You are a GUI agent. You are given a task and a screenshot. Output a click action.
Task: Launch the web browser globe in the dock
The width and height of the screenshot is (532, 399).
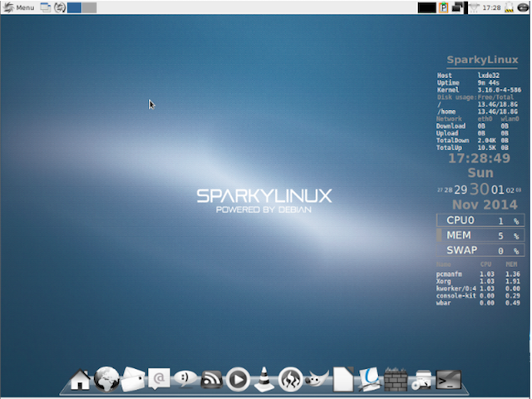(x=106, y=379)
